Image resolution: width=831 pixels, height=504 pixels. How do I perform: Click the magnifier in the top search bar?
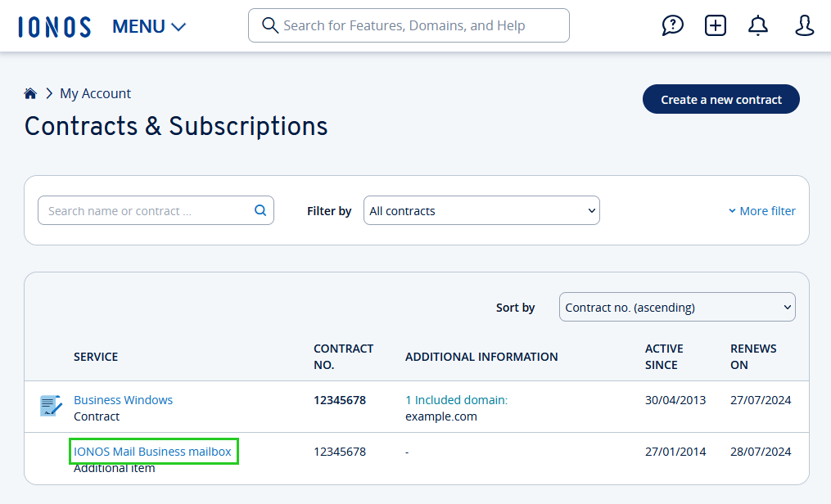[x=270, y=25]
